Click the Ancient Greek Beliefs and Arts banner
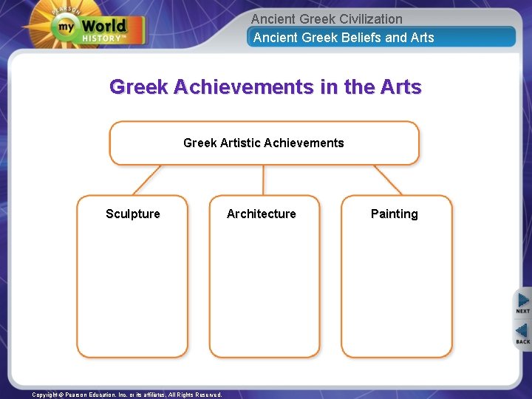Screen dimensions: 532x399 click(381, 38)
